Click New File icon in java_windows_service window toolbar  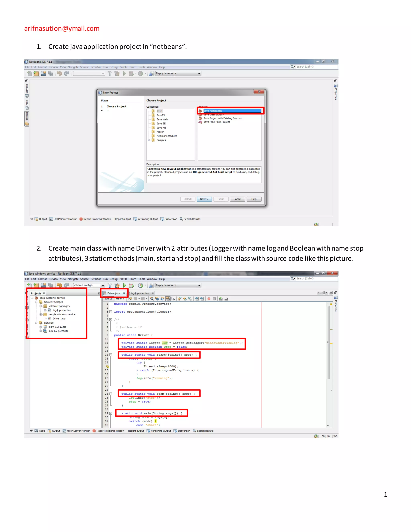click(30, 285)
